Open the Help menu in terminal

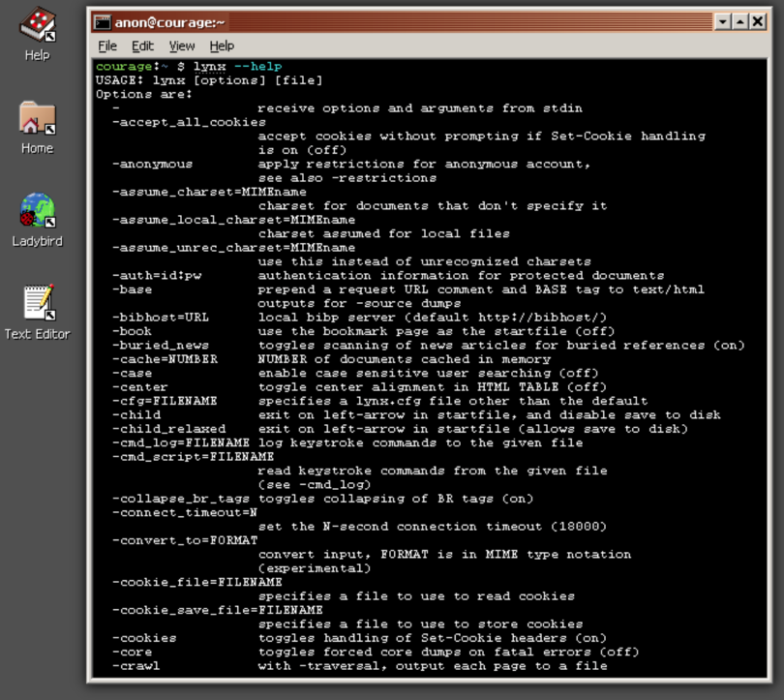[x=222, y=46]
